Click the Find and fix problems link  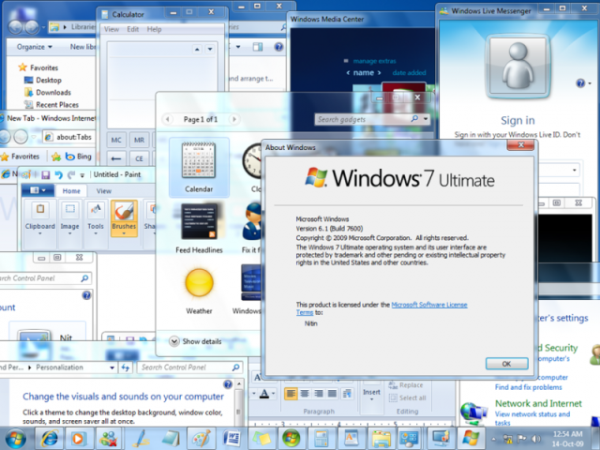[528, 387]
